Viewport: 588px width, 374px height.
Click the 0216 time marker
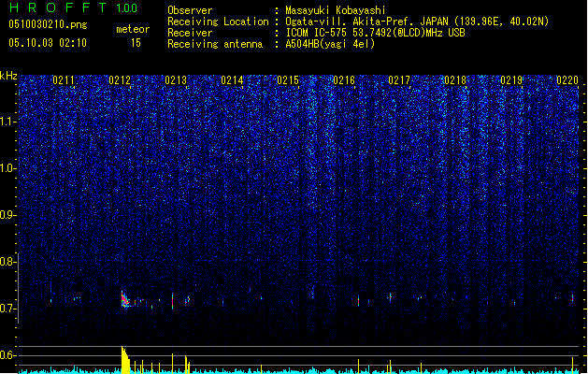[x=344, y=80]
